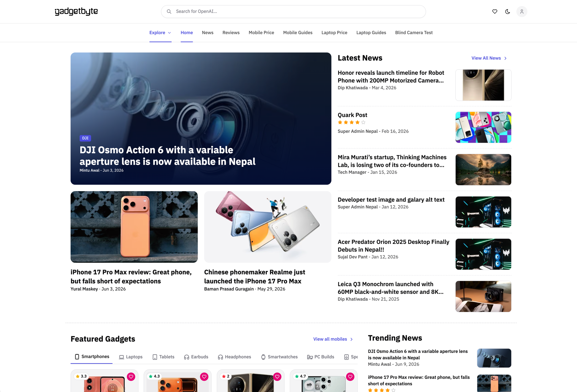
Task: Select the Home nav item
Action: click(x=187, y=32)
